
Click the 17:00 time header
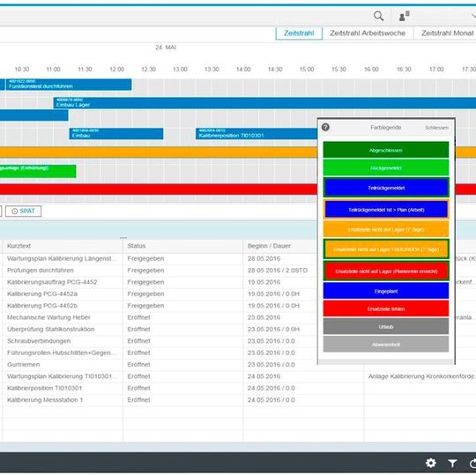[436, 70]
